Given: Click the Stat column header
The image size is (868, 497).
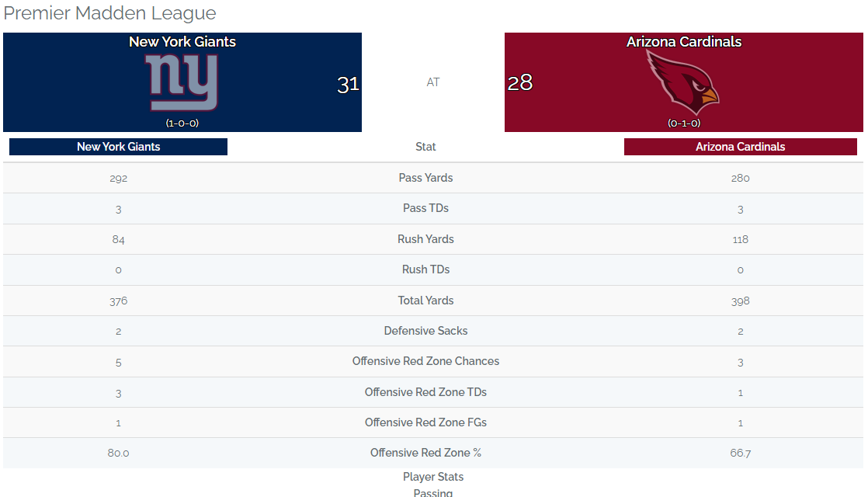Looking at the screenshot, I should [x=425, y=147].
